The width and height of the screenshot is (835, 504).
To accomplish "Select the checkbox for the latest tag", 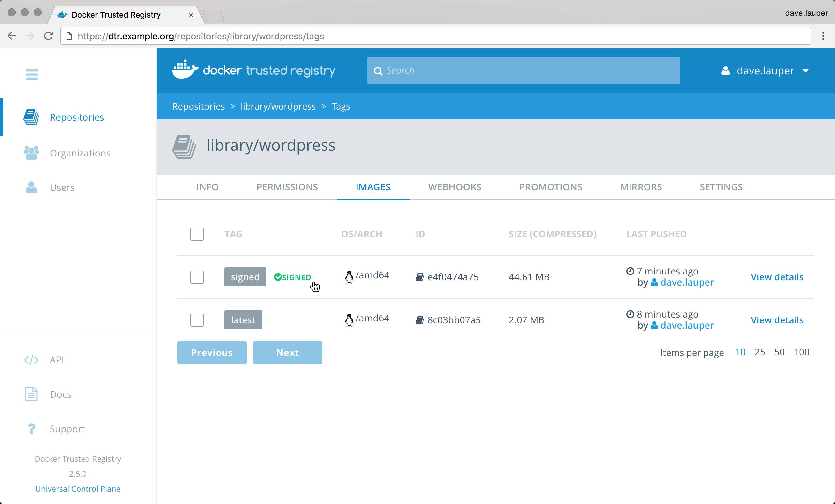I will (197, 320).
